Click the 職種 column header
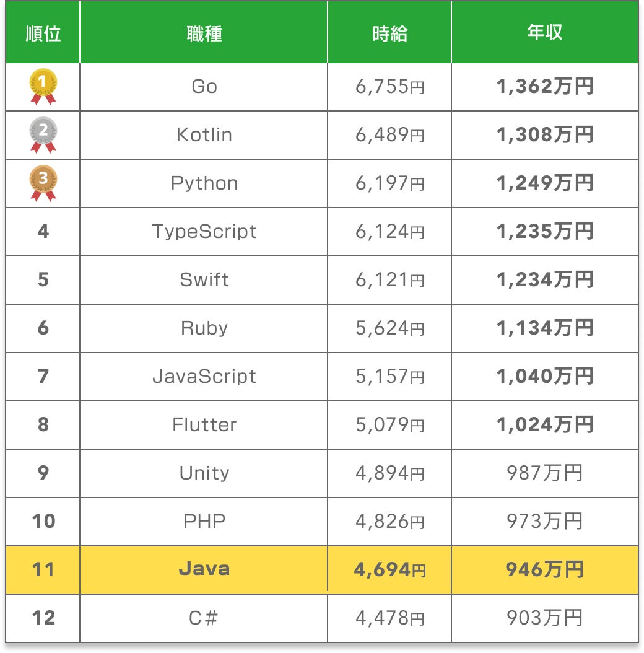 click(204, 33)
